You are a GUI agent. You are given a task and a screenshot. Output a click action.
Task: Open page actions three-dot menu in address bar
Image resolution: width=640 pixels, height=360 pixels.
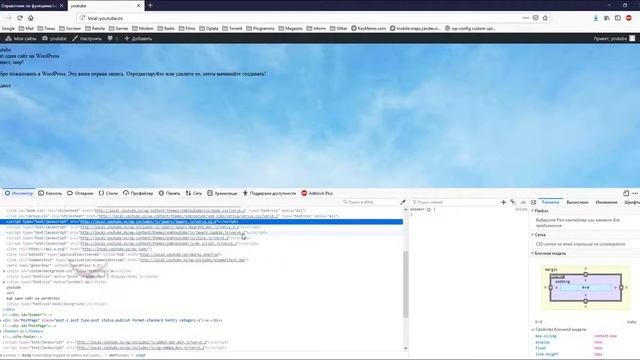click(525, 18)
